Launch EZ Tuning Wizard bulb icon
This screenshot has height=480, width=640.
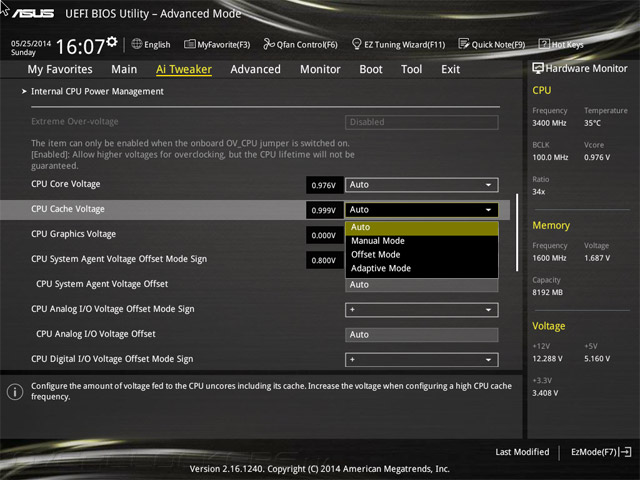pyautogui.click(x=356, y=44)
